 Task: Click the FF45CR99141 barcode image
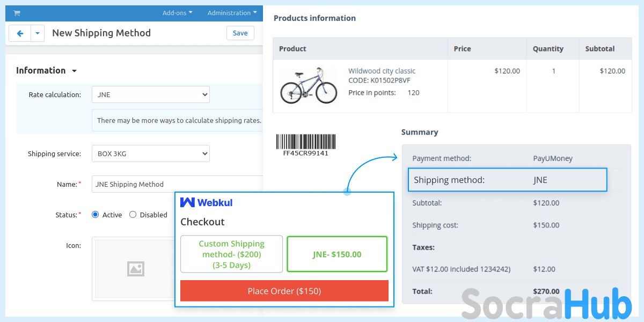click(306, 145)
